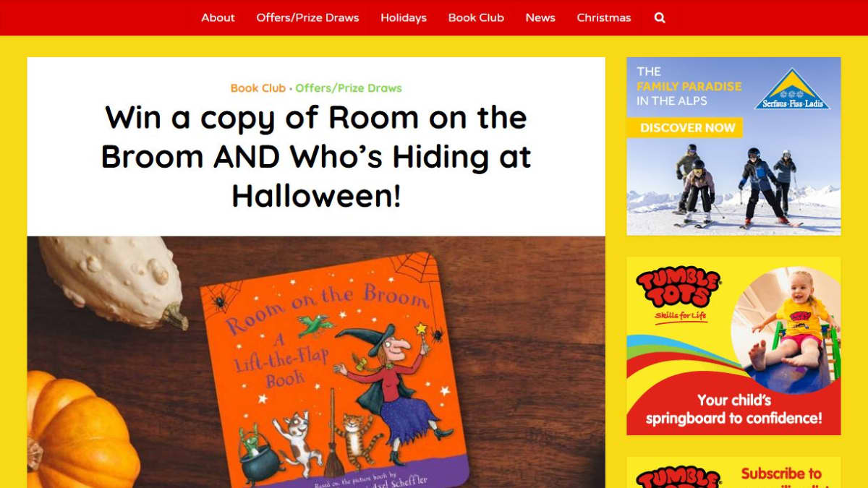Open the search magnifier icon
The image size is (868, 488).
coord(660,18)
